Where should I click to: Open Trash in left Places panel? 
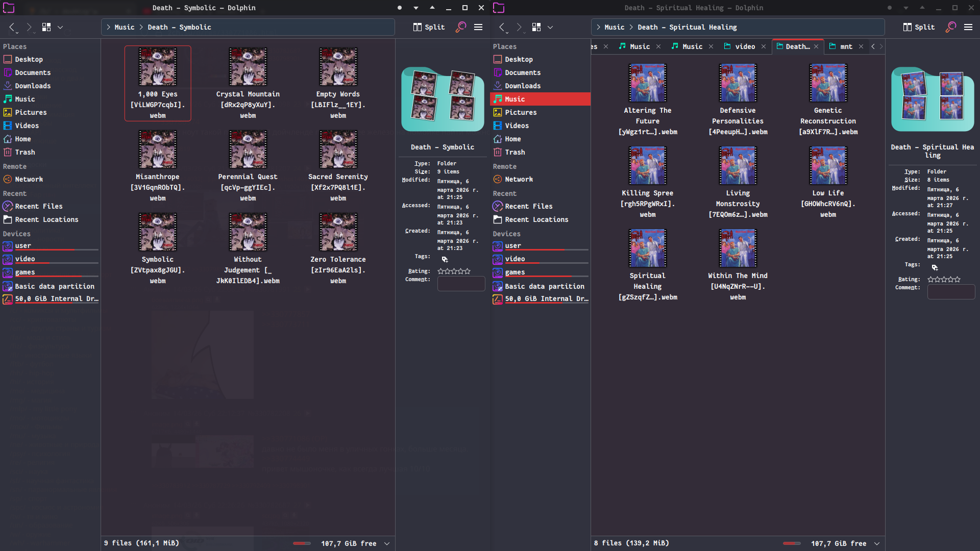click(x=24, y=152)
